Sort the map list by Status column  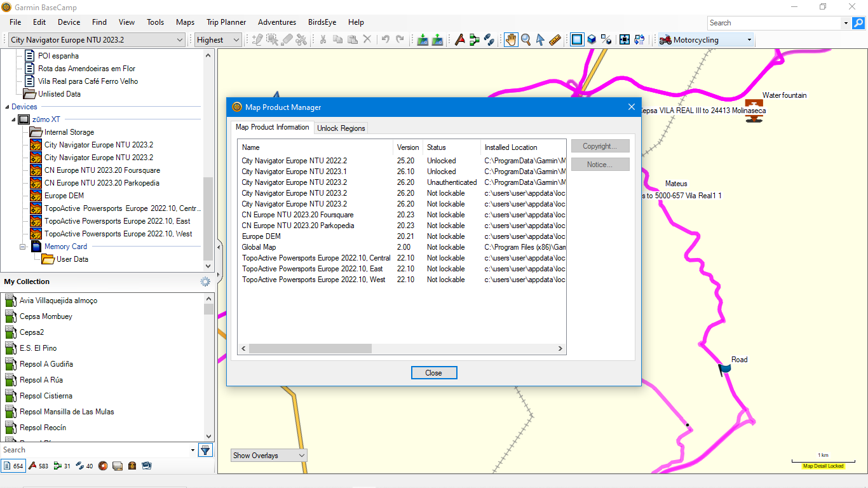click(x=451, y=147)
